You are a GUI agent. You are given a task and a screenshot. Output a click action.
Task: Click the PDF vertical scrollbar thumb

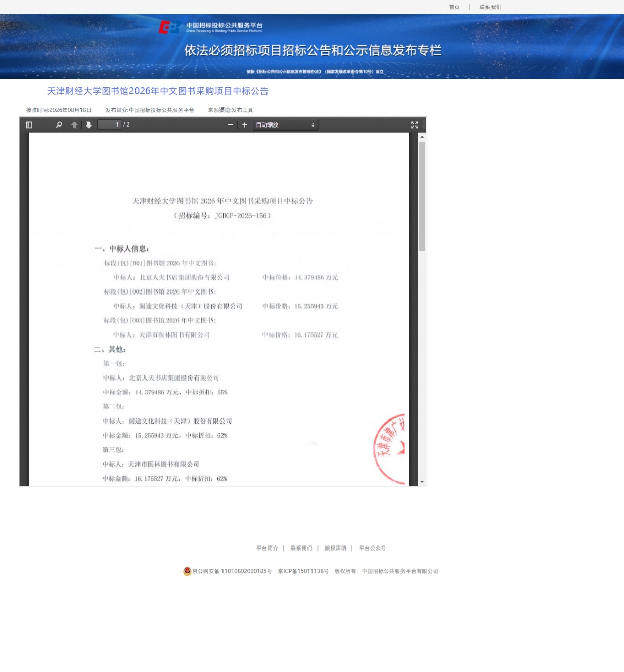[x=422, y=196]
